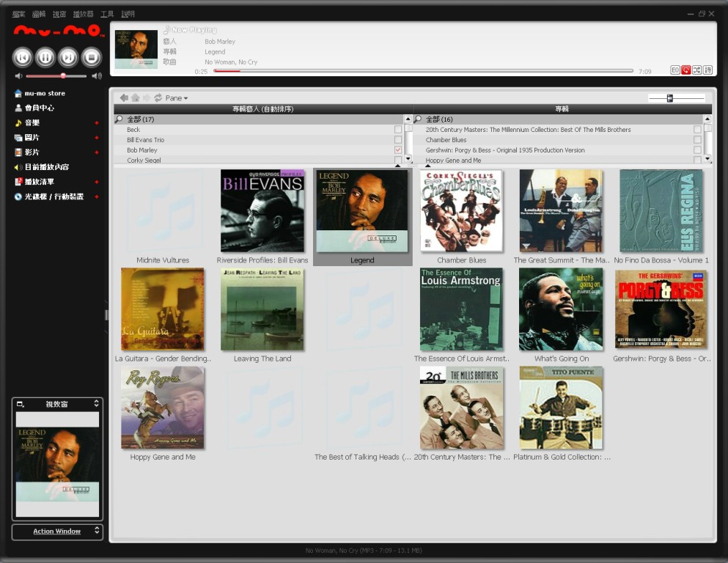Expand 光碟機 / 行動裝置 using its red diamond
This screenshot has height=563, width=728.
pyautogui.click(x=97, y=196)
